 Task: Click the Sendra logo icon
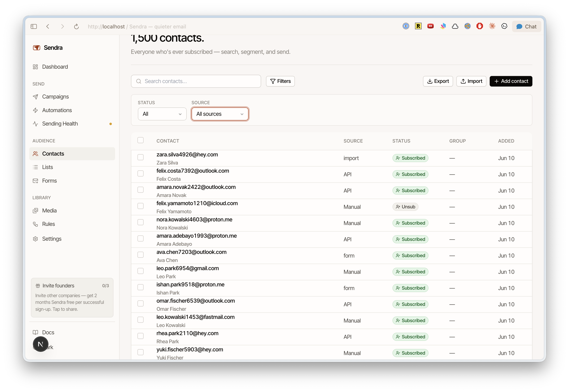click(36, 48)
